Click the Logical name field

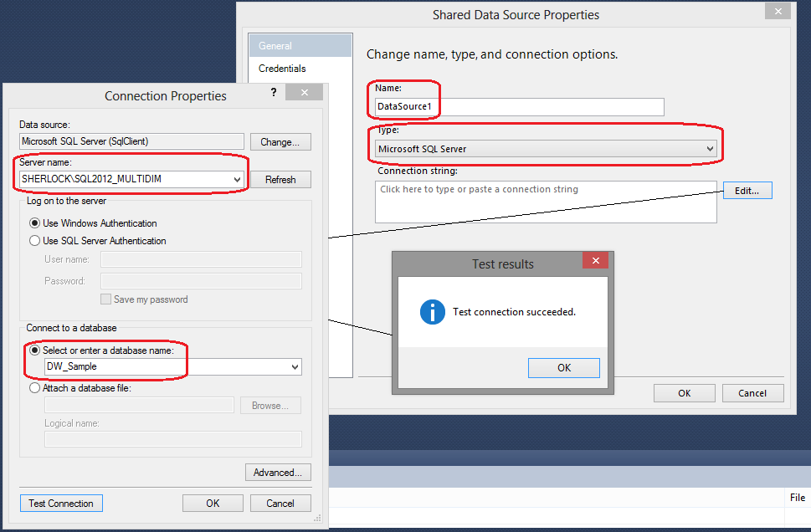173,439
